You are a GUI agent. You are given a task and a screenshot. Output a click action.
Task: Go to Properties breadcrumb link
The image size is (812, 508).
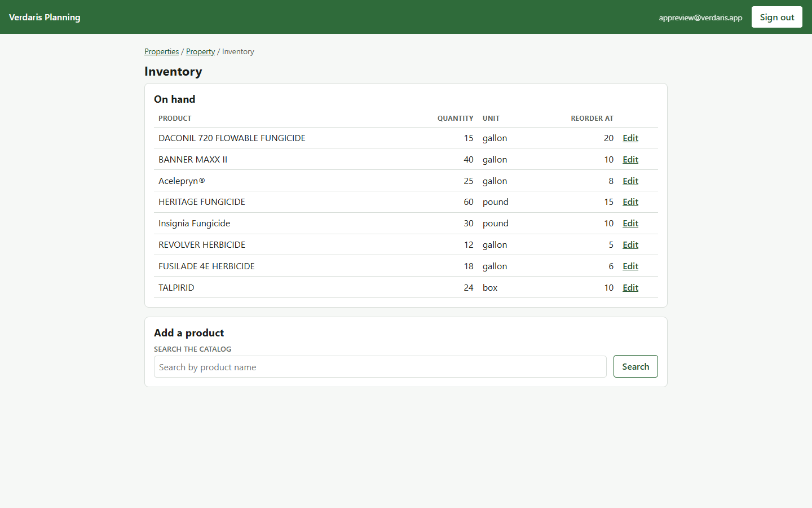161,51
